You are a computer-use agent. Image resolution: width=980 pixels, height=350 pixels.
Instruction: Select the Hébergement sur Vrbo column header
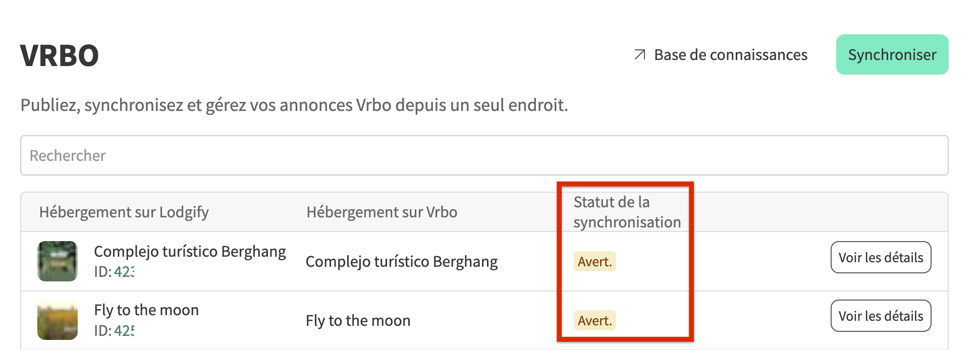click(382, 212)
